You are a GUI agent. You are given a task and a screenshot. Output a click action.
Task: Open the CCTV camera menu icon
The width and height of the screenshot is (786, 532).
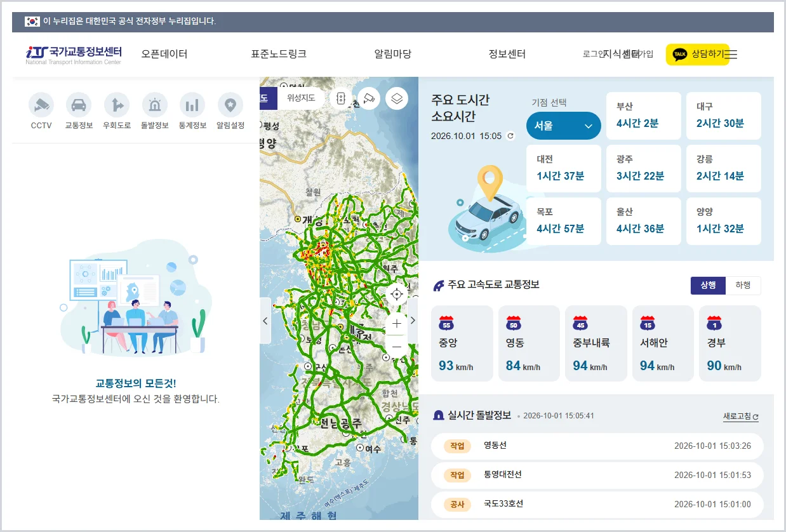pos(41,105)
